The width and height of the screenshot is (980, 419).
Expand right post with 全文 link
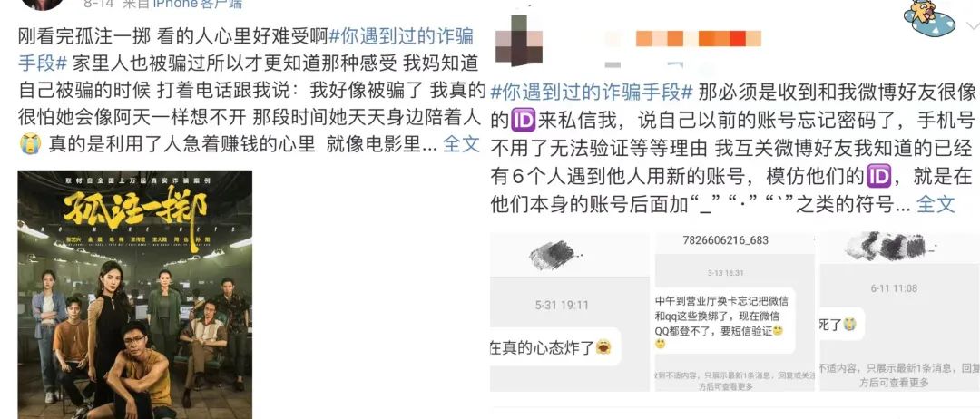(x=936, y=203)
